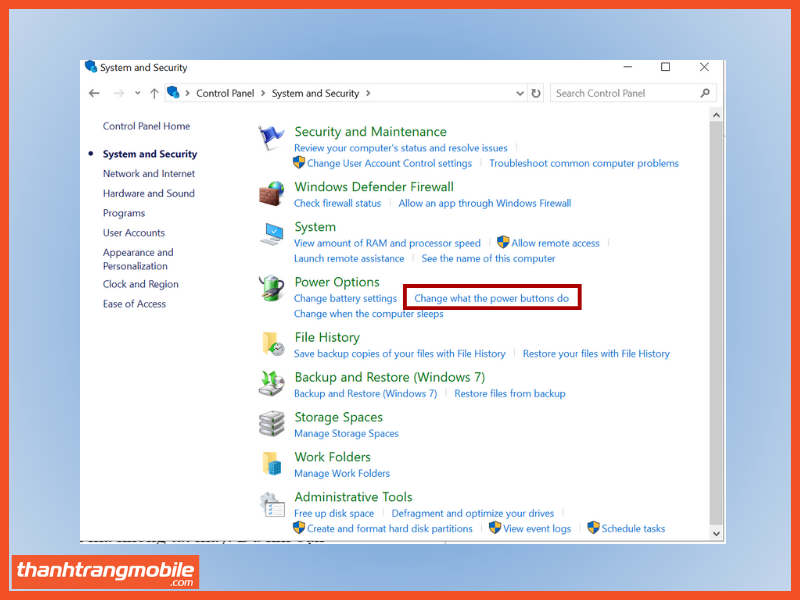Viewport: 800px width, 600px height.
Task: Open the Storage Spaces drives icon
Action: [271, 423]
